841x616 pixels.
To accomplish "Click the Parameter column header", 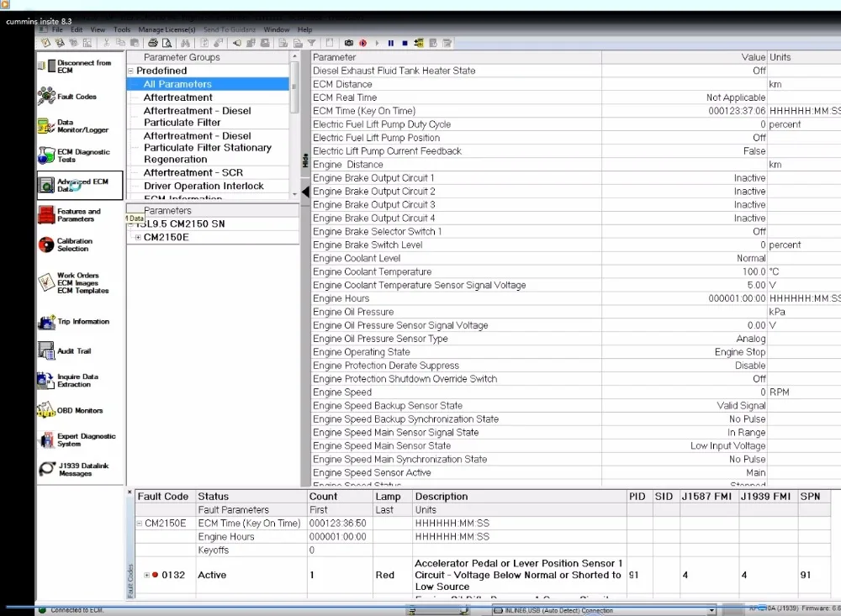I will [456, 57].
